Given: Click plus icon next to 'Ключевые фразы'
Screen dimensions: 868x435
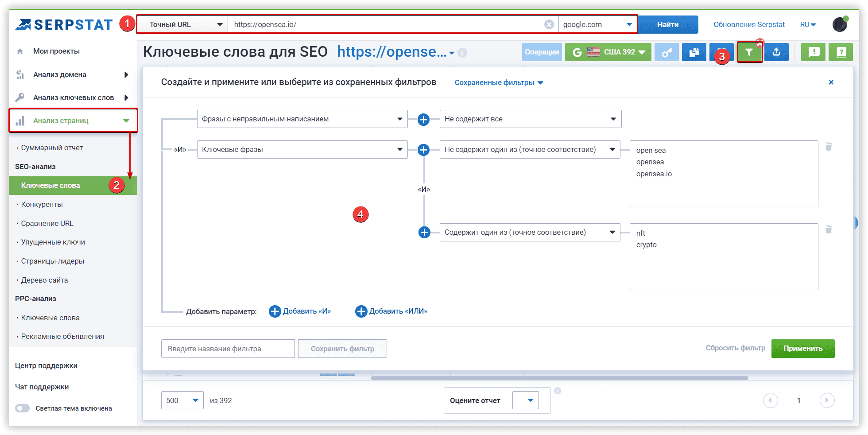Looking at the screenshot, I should [x=424, y=150].
